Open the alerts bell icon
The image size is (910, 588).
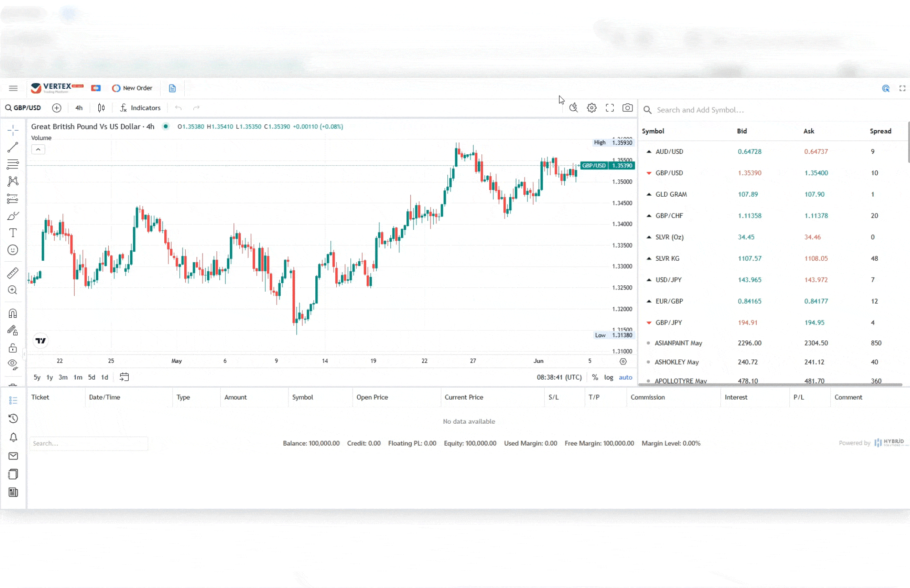click(x=13, y=437)
